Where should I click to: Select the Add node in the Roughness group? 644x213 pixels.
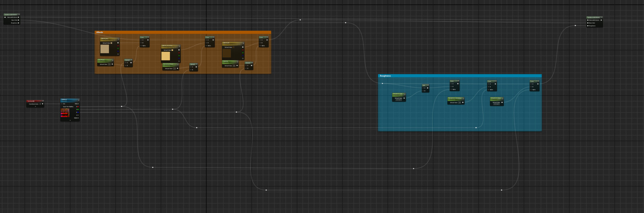click(x=425, y=88)
